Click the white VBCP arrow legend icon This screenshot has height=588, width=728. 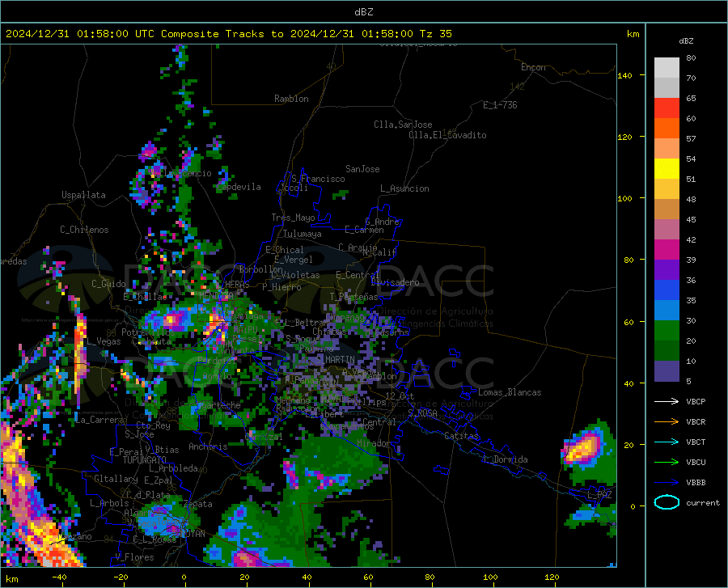coord(667,401)
